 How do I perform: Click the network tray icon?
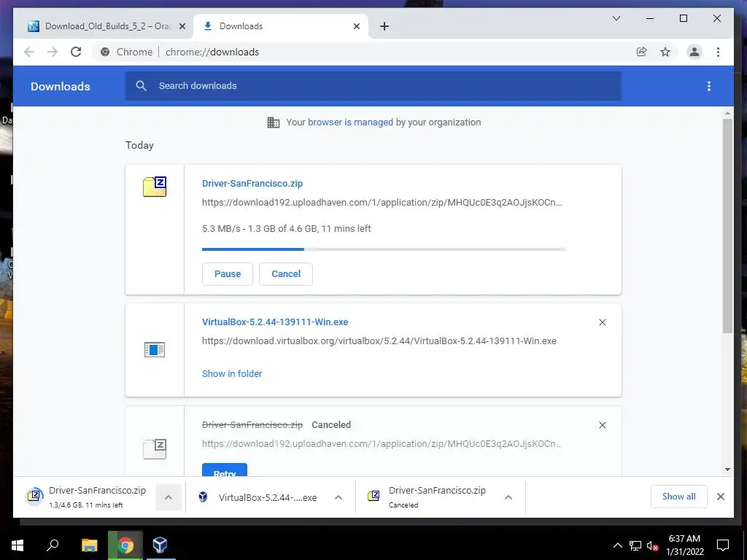(x=635, y=545)
